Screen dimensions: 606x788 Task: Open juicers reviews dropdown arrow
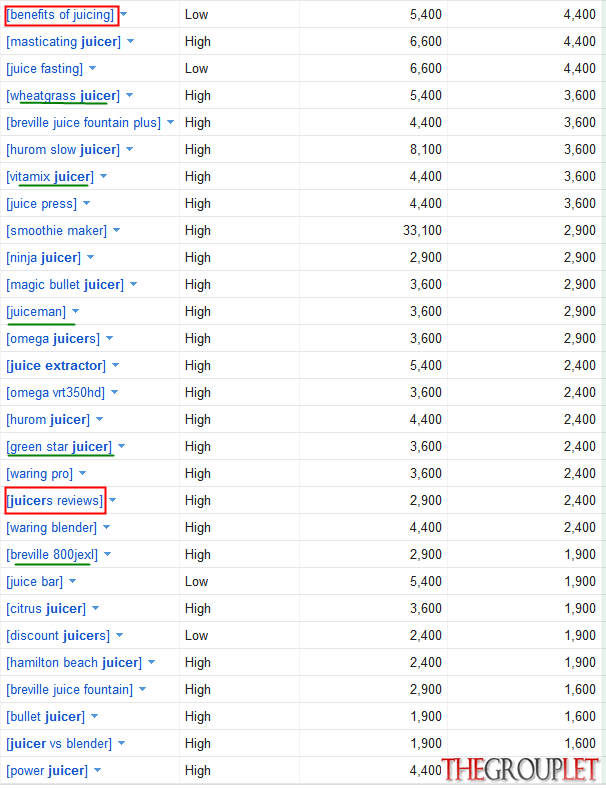coord(113,501)
